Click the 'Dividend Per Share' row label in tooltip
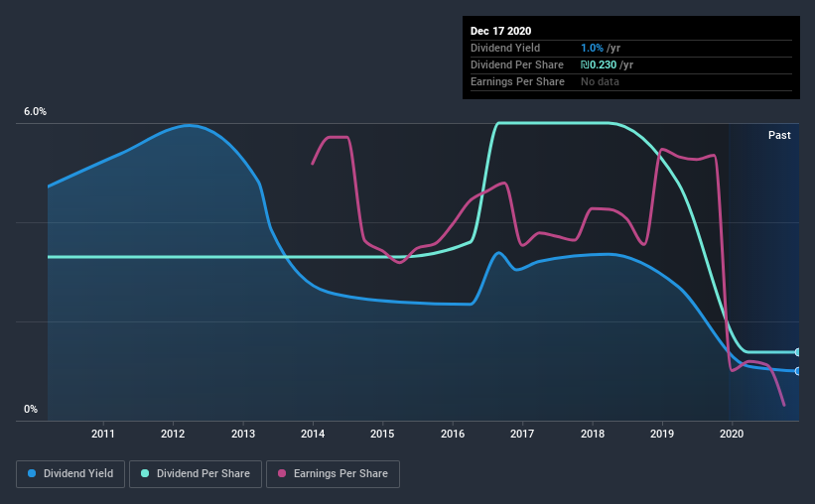Viewport: 815px width, 504px height. [x=516, y=64]
